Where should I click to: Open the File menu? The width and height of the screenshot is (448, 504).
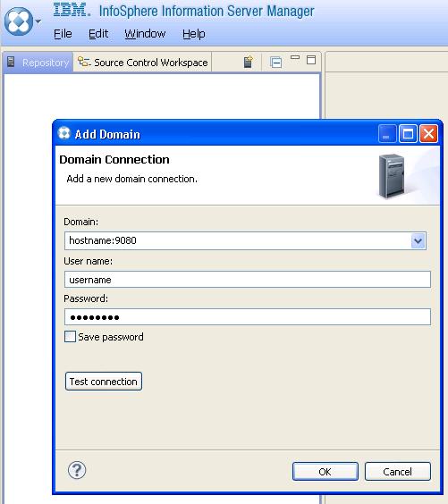63,34
